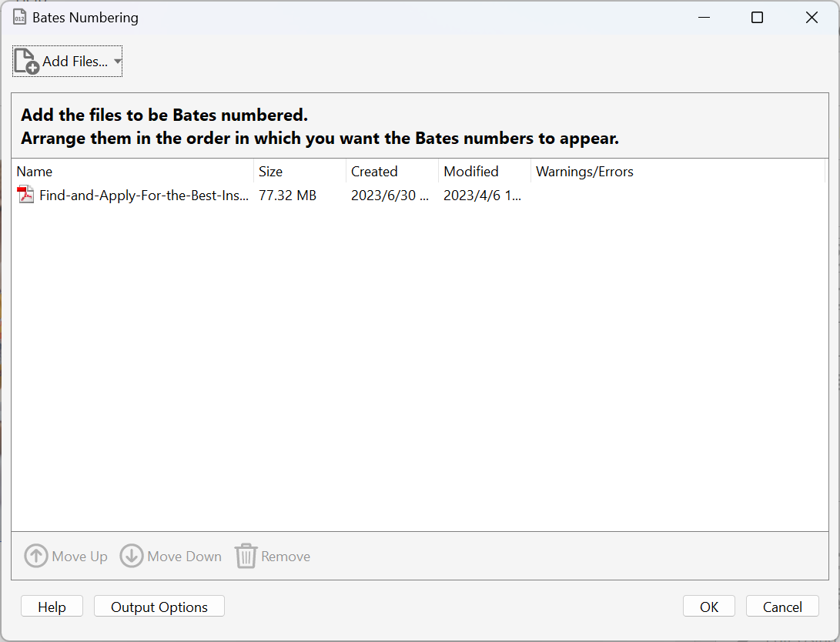The image size is (840, 642).
Task: Click the Bates Numbering title bar icon
Action: click(x=20, y=18)
